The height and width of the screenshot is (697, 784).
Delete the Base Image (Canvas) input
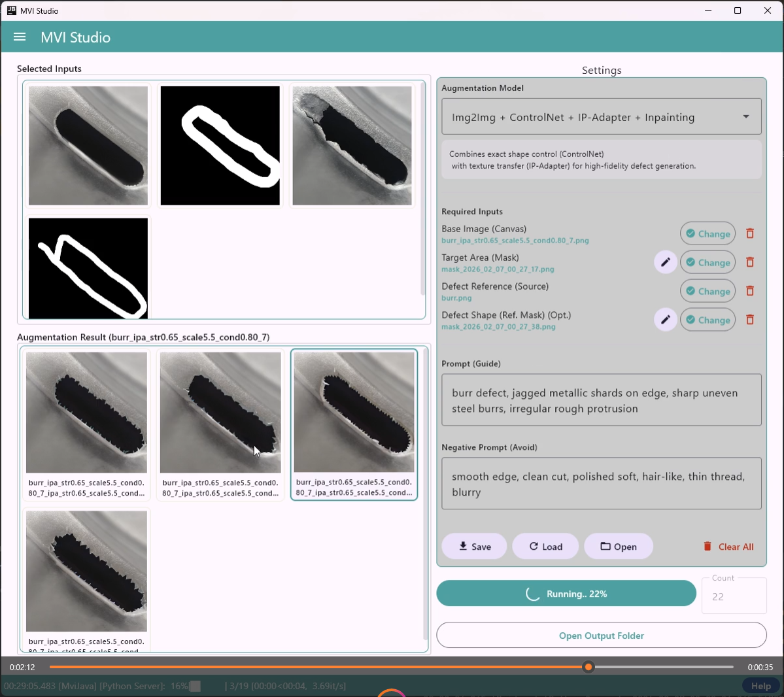click(x=749, y=233)
